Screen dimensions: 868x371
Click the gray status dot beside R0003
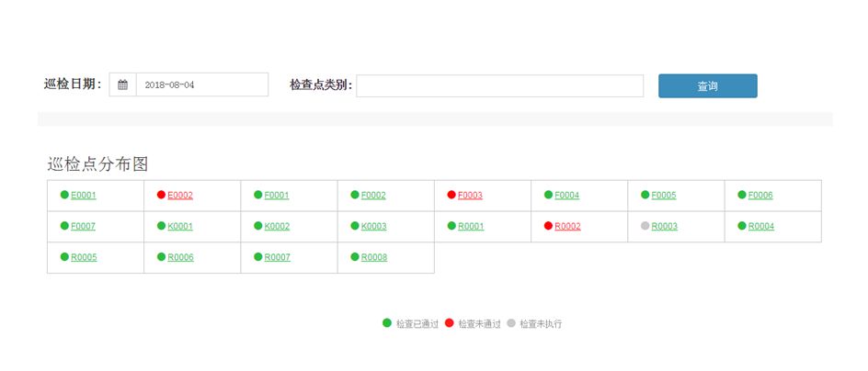click(x=645, y=226)
